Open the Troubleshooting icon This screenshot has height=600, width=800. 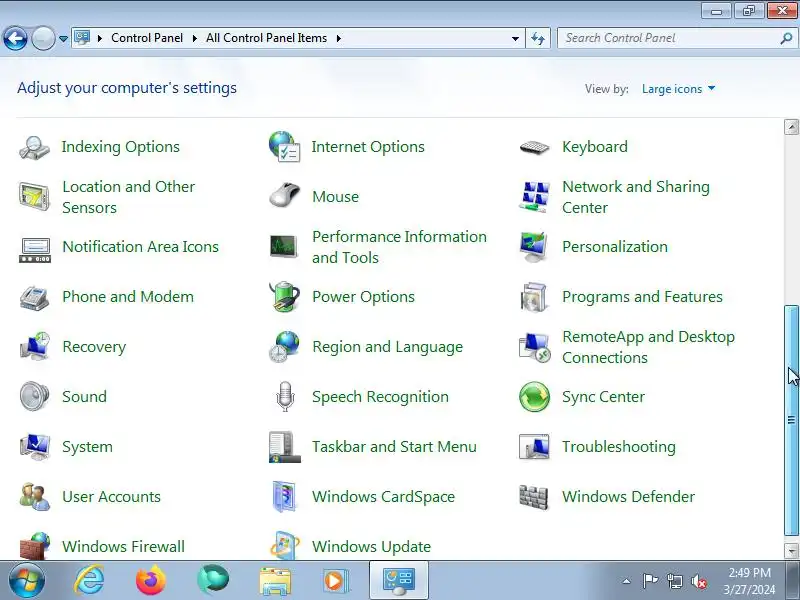point(534,446)
